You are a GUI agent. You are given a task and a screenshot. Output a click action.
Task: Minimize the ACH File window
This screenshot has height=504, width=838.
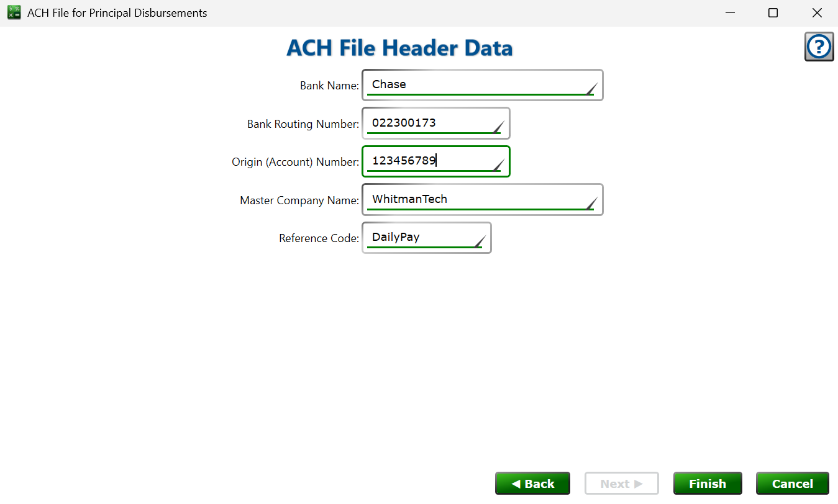[x=731, y=13]
